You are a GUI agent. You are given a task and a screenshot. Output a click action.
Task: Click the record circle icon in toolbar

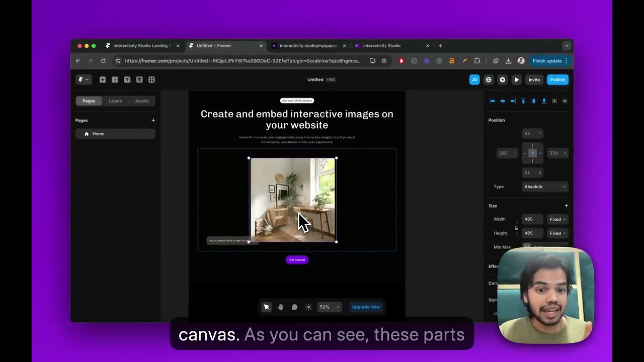(x=502, y=79)
